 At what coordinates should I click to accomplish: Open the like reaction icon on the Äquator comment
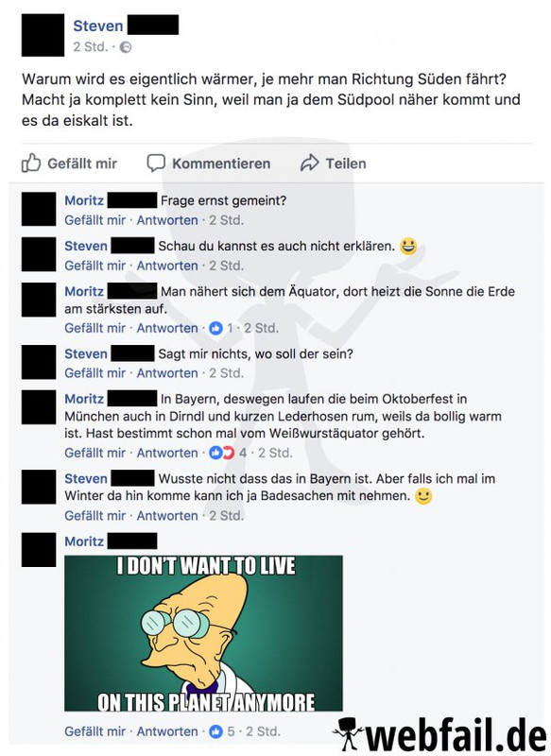coord(215,328)
